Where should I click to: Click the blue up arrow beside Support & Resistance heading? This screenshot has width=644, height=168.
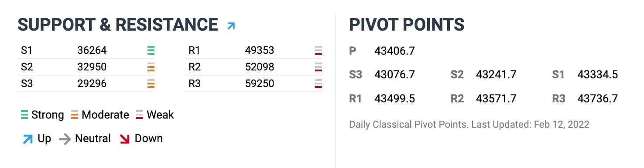[x=231, y=26]
